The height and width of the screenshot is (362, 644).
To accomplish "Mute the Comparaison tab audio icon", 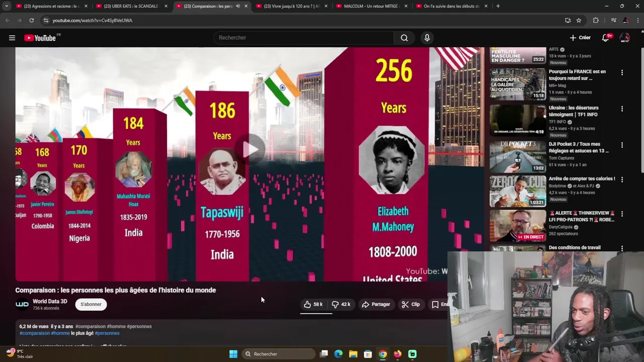I will 237,6.
